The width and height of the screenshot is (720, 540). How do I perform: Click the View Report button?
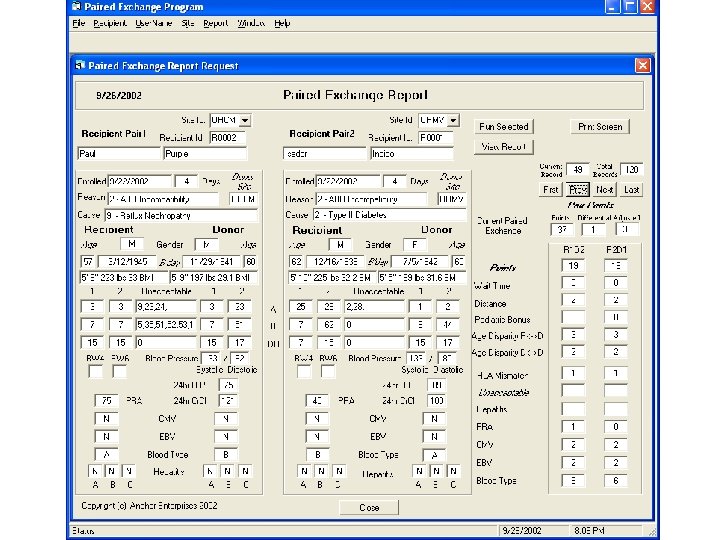pos(503,146)
